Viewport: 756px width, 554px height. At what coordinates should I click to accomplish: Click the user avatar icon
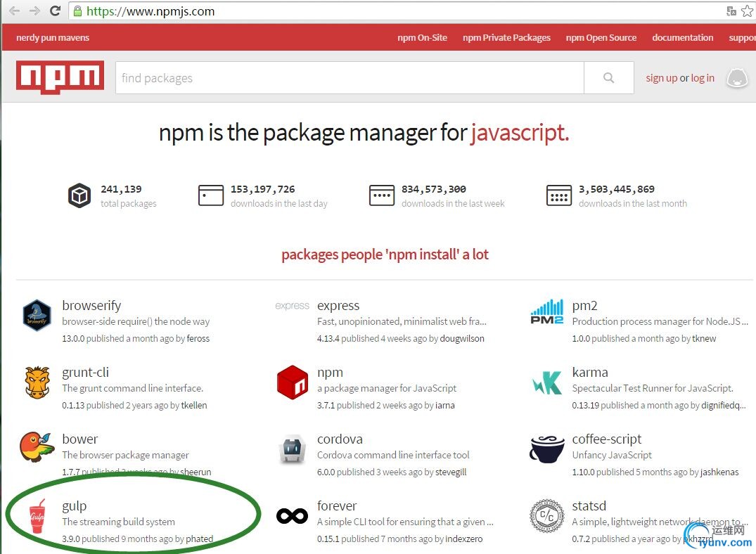click(x=737, y=77)
